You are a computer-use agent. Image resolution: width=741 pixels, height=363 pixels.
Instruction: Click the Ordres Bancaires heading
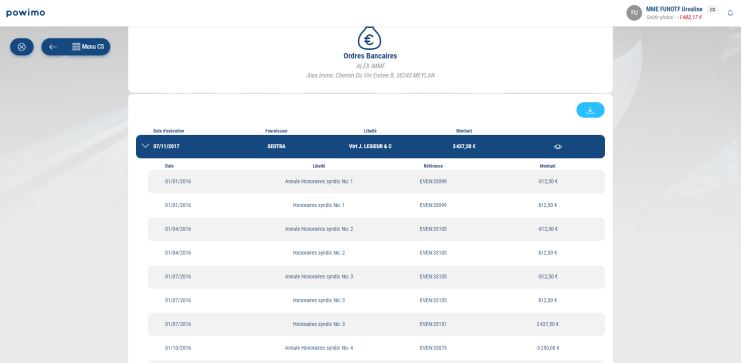pyautogui.click(x=370, y=56)
